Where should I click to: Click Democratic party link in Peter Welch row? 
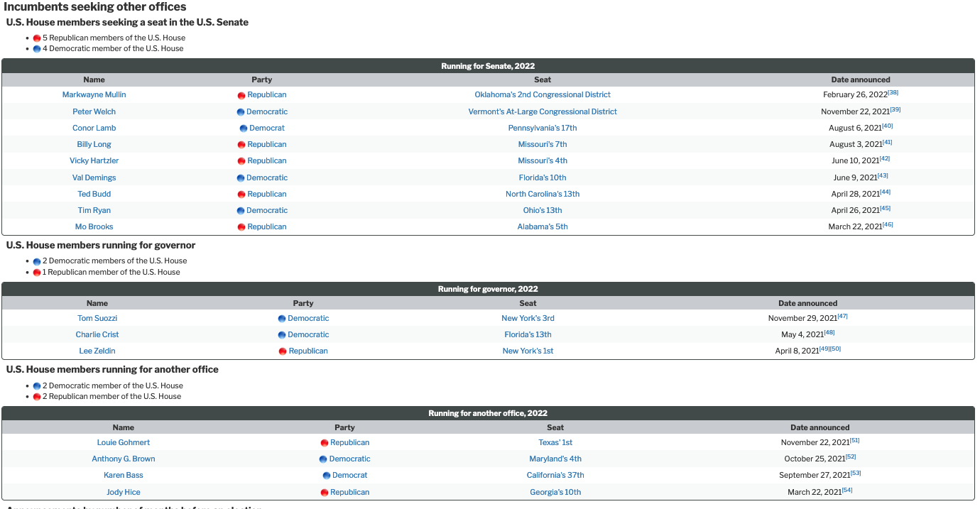click(267, 111)
